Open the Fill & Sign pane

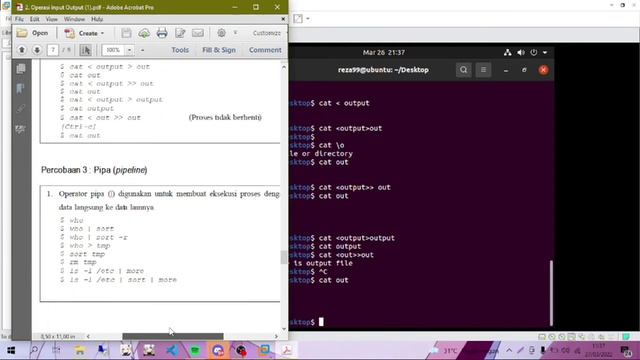219,50
